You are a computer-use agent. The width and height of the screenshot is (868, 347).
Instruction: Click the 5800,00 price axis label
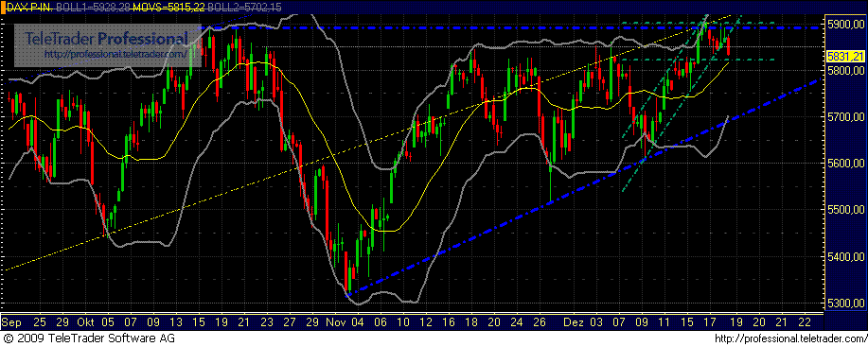coord(845,71)
